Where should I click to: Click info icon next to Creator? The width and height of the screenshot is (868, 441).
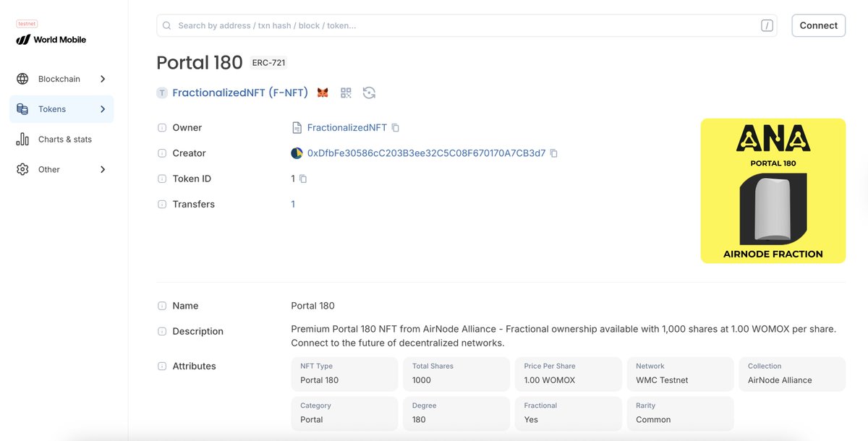tap(162, 153)
